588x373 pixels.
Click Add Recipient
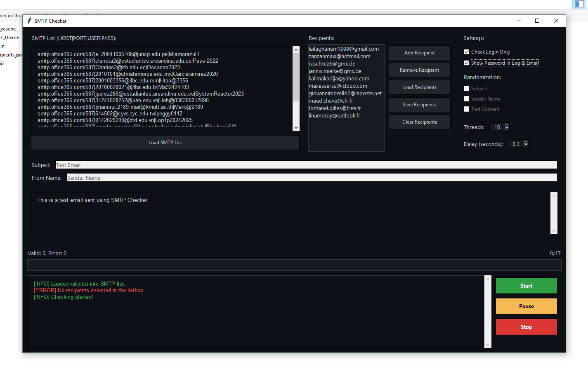(419, 53)
